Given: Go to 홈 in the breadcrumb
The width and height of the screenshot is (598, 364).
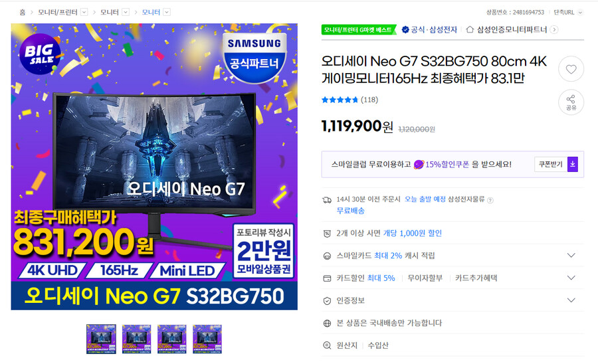Looking at the screenshot, I should coord(23,12).
